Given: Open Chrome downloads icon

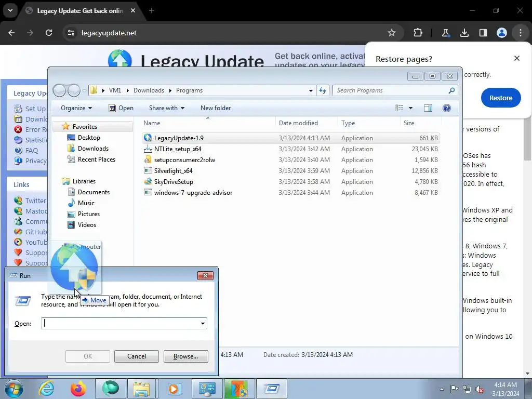Looking at the screenshot, I should coord(464,33).
